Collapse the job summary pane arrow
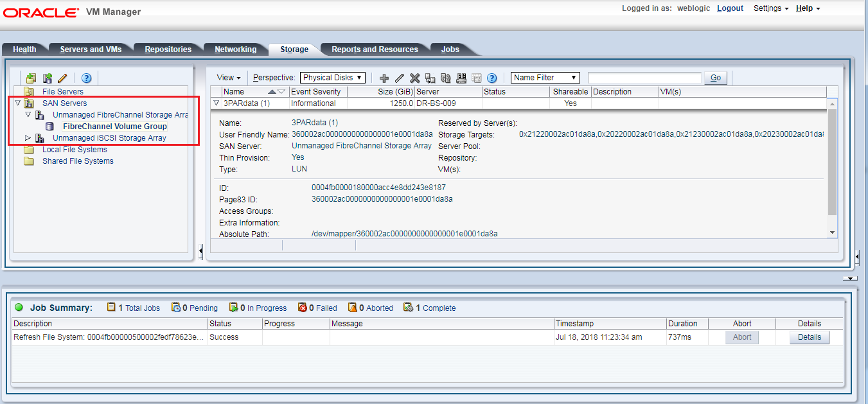Viewport: 868px width, 404px height. point(850,278)
